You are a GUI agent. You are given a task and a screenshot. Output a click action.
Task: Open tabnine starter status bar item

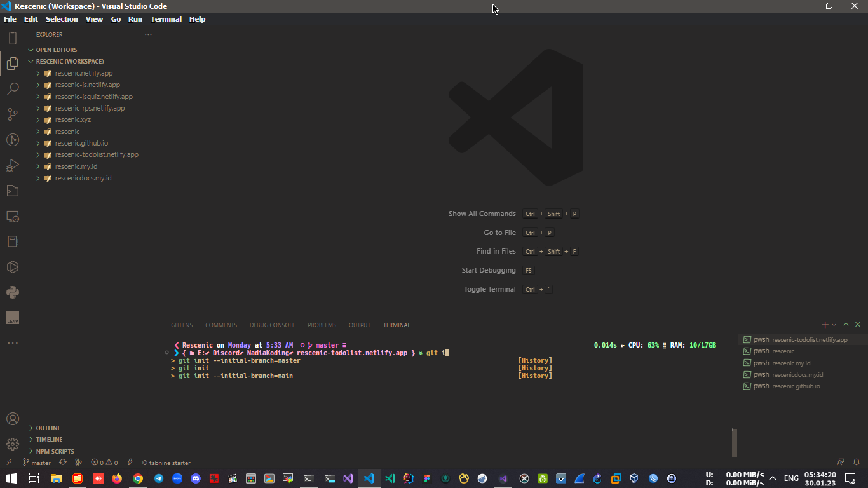pyautogui.click(x=166, y=463)
